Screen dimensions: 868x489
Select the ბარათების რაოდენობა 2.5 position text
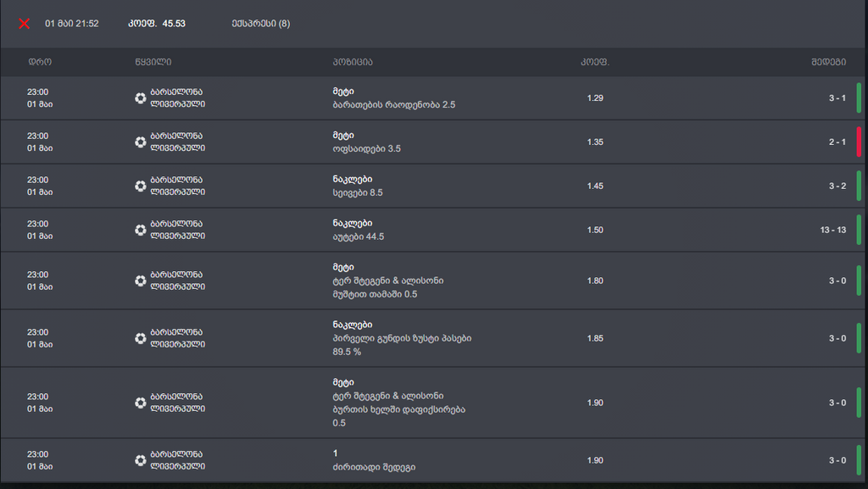(x=394, y=105)
